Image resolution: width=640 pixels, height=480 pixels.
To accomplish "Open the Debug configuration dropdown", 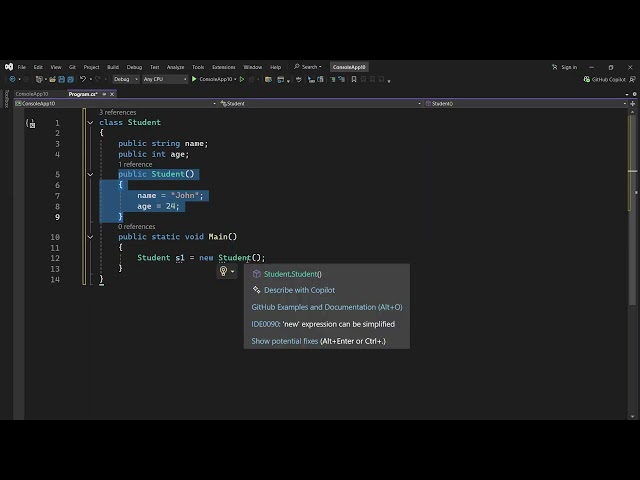I will pos(126,79).
